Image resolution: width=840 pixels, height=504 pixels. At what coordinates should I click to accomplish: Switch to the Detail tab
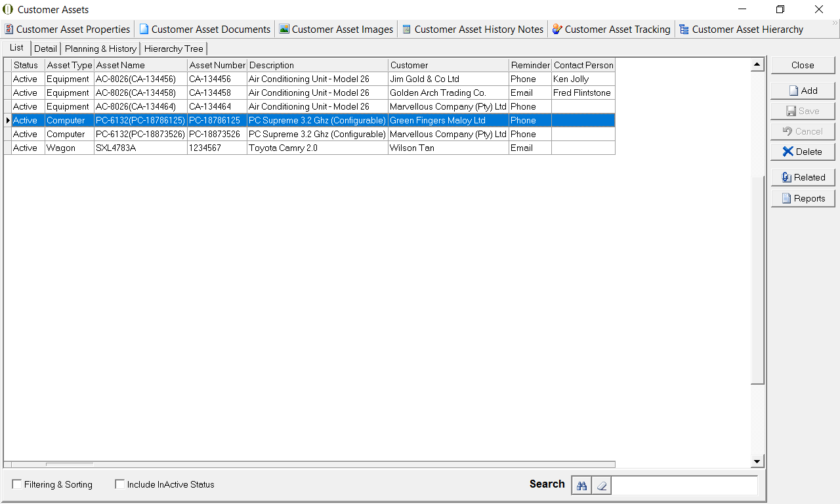[x=45, y=49]
